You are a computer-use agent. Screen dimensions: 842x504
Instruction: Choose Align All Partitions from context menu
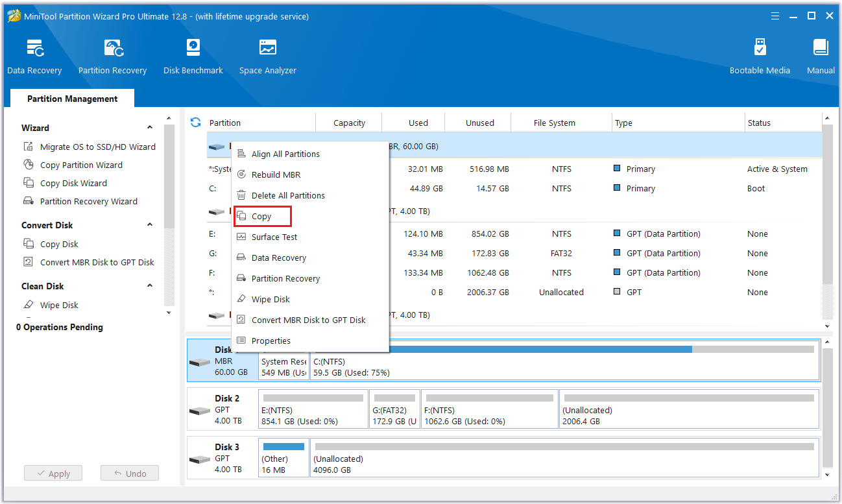pos(310,154)
